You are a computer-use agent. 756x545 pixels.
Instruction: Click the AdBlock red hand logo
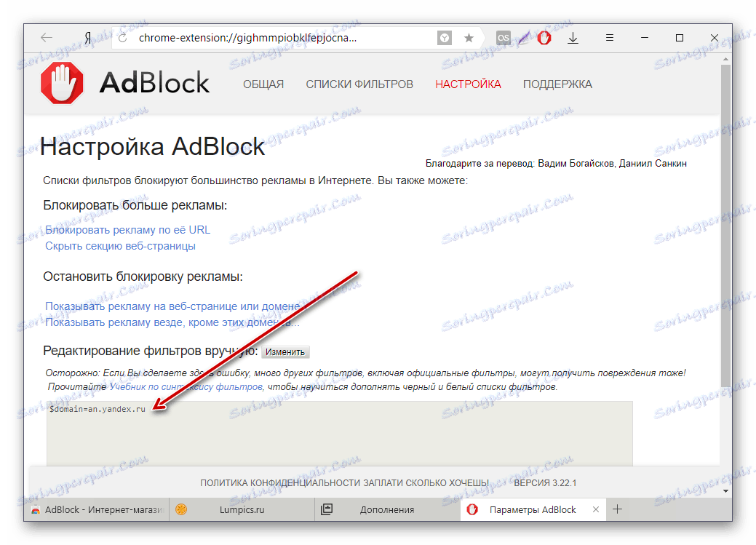click(62, 83)
